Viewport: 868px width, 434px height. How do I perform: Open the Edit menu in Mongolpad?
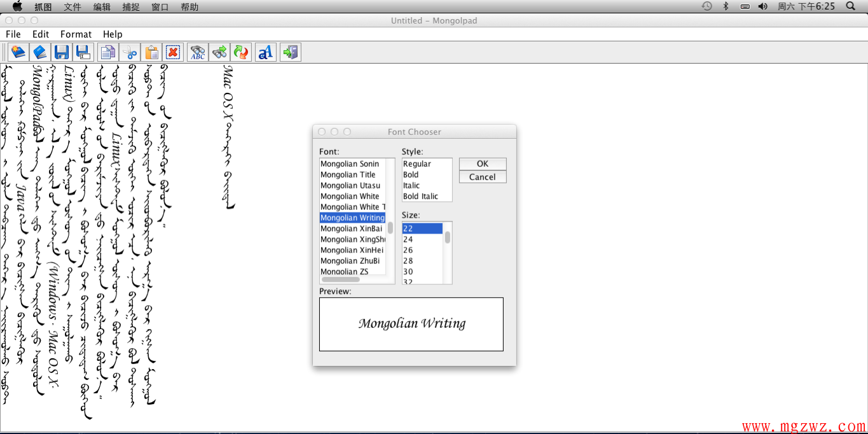point(41,34)
